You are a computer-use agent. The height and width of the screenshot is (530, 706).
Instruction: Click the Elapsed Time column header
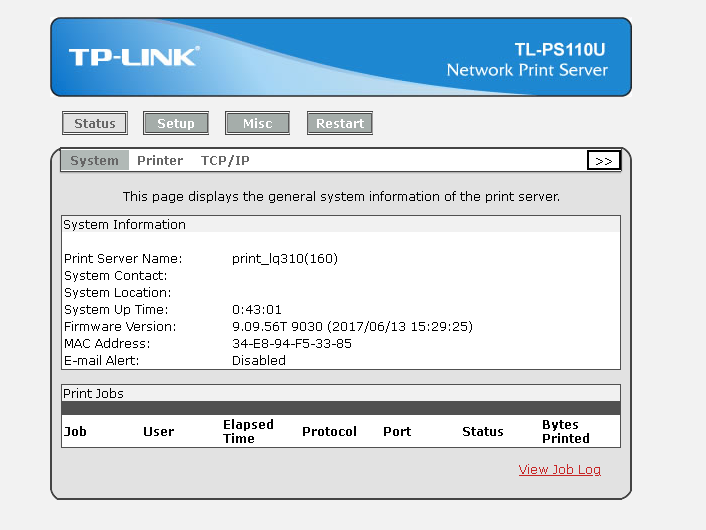[x=248, y=431]
